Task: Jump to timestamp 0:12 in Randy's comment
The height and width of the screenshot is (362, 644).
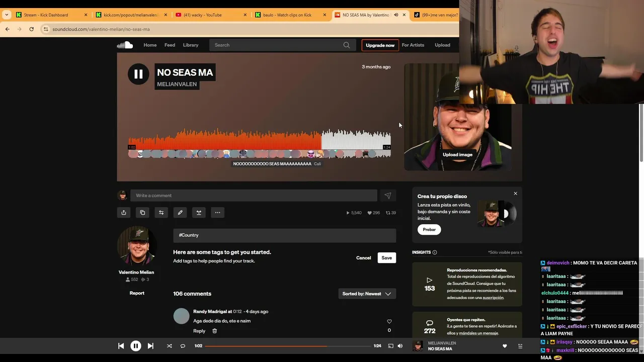Action: tap(237, 312)
